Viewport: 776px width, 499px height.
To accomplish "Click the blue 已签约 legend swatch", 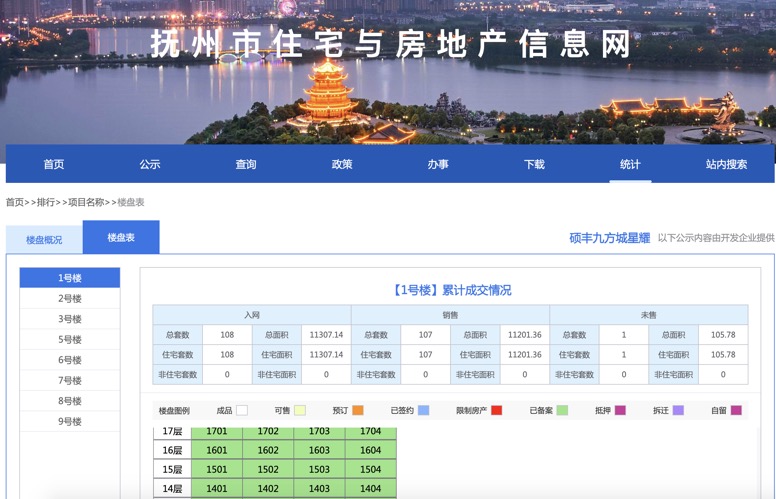I will (x=424, y=411).
